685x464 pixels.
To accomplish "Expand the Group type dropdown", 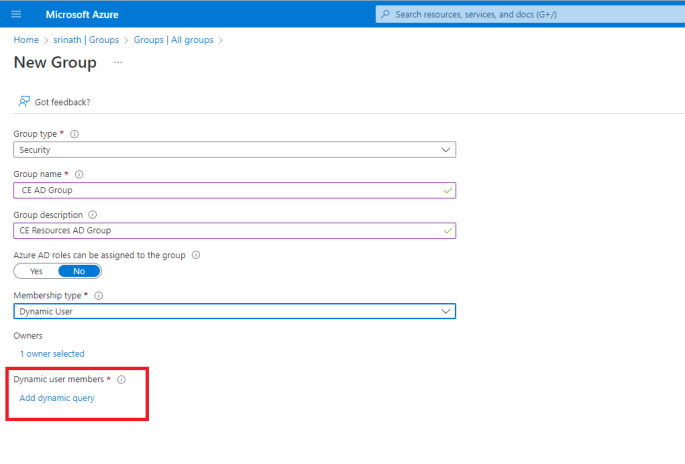I will coord(235,150).
